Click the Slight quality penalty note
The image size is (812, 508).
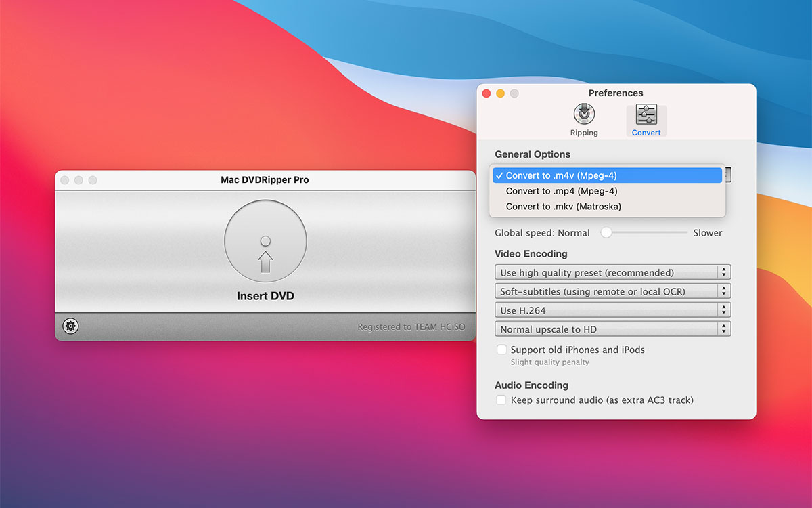550,362
